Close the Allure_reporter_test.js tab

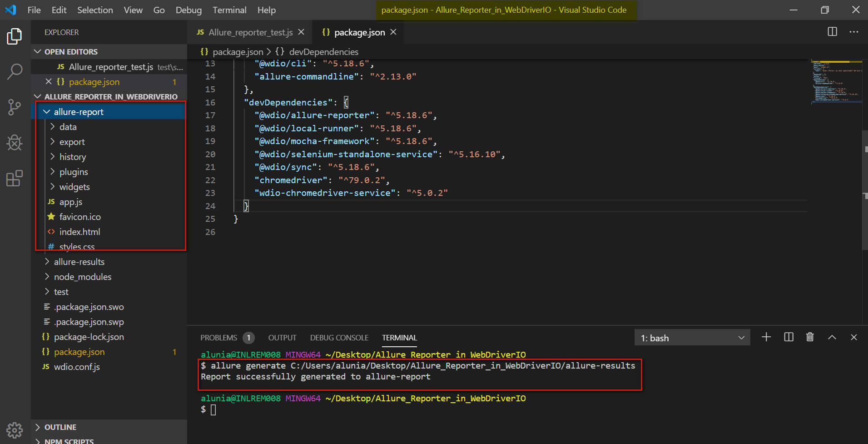301,32
